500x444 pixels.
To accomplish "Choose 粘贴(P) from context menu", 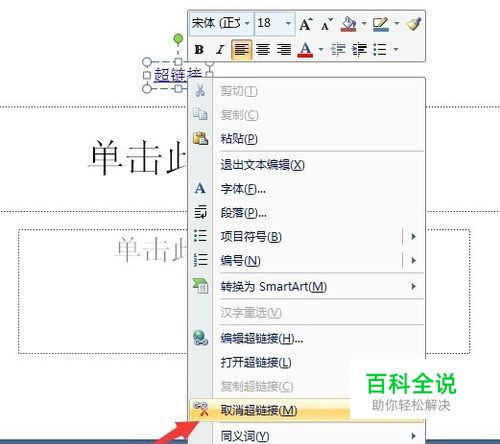I will 307,139.
